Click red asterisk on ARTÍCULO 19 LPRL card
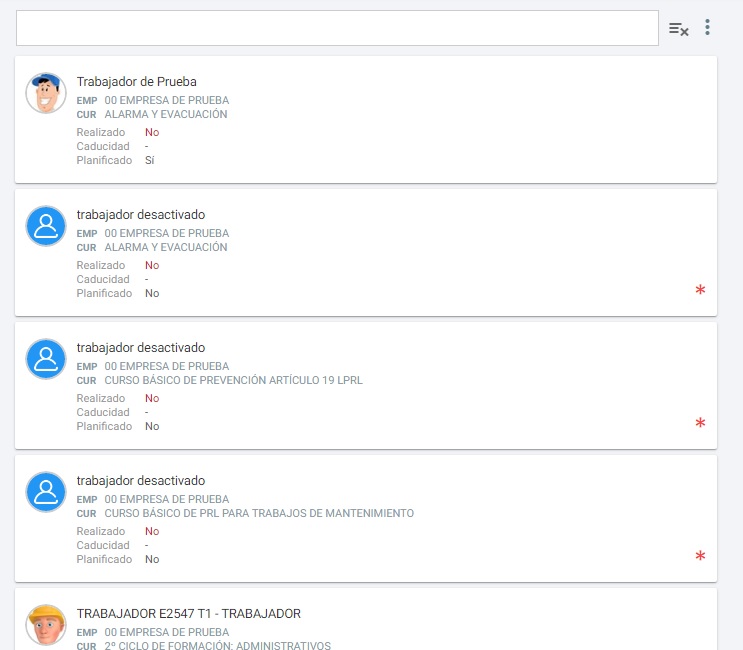The image size is (743, 650). (x=700, y=424)
